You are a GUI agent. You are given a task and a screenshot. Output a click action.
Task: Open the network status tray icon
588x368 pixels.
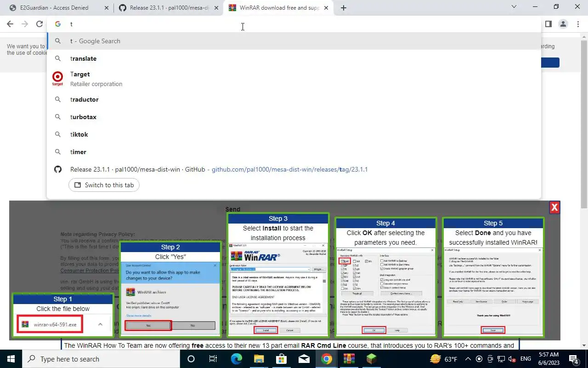pyautogui.click(x=501, y=359)
